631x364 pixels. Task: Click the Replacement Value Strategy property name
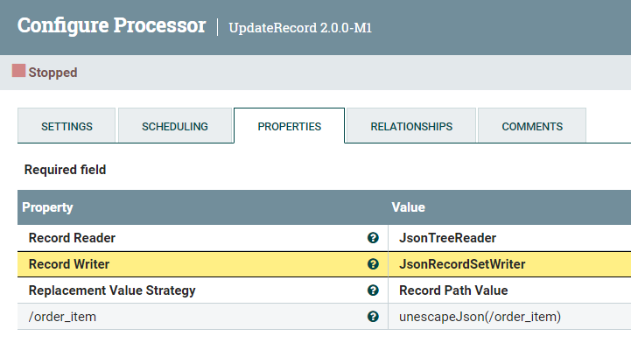(112, 290)
